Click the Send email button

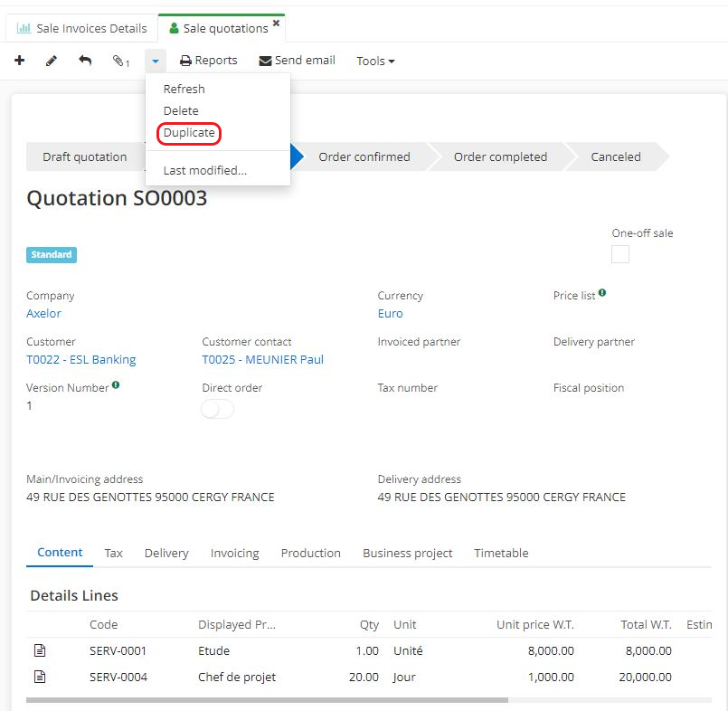(x=297, y=61)
